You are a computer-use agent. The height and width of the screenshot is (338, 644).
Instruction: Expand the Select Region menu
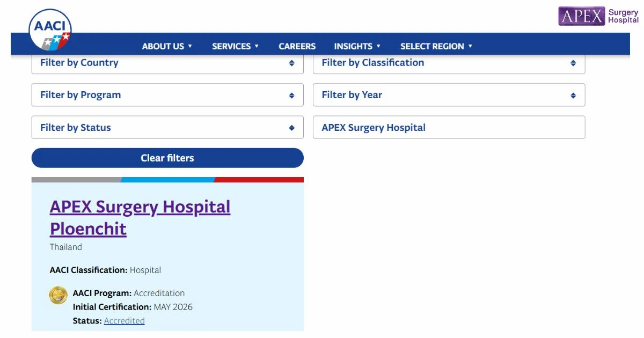pyautogui.click(x=436, y=46)
